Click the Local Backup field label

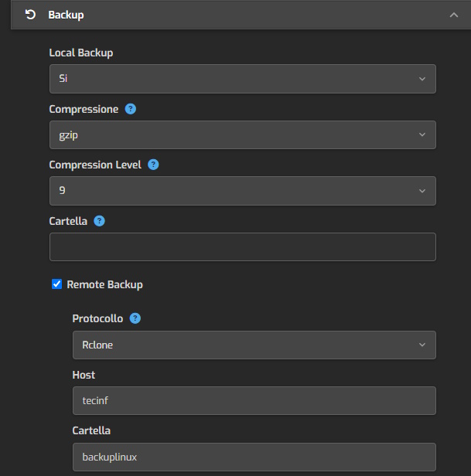80,53
